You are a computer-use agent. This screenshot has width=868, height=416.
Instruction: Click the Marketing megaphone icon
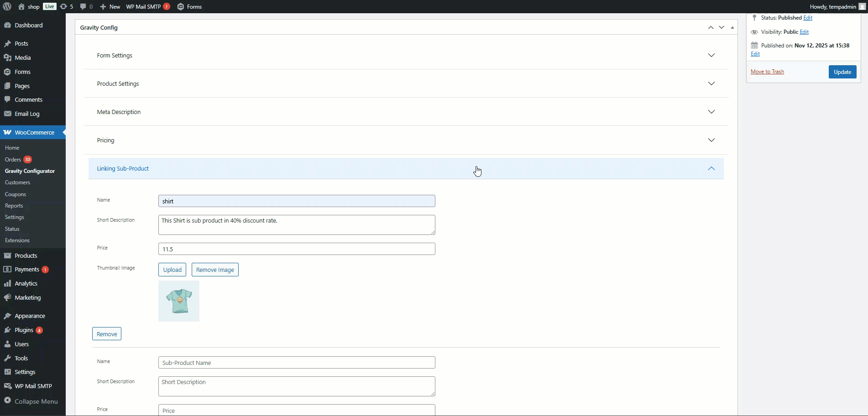[x=7, y=298]
